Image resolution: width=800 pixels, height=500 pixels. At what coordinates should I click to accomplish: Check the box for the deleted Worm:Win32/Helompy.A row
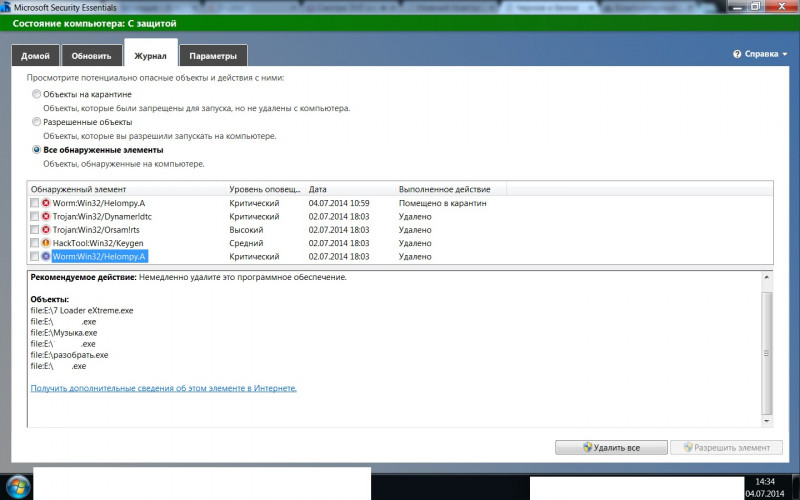tap(34, 256)
